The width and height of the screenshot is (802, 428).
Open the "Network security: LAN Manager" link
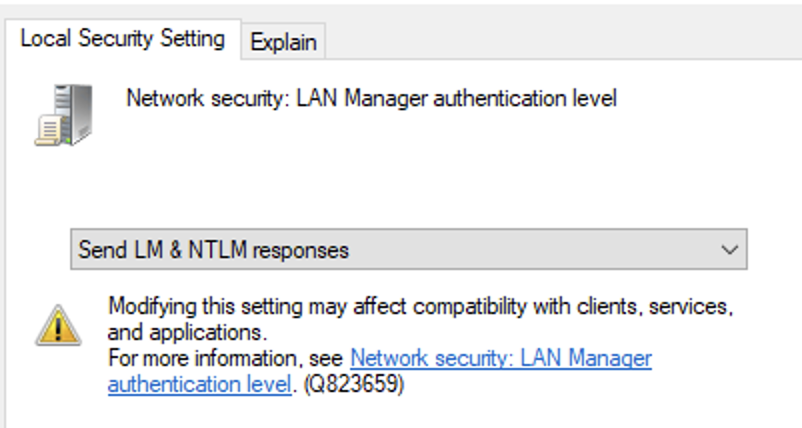[x=501, y=358]
